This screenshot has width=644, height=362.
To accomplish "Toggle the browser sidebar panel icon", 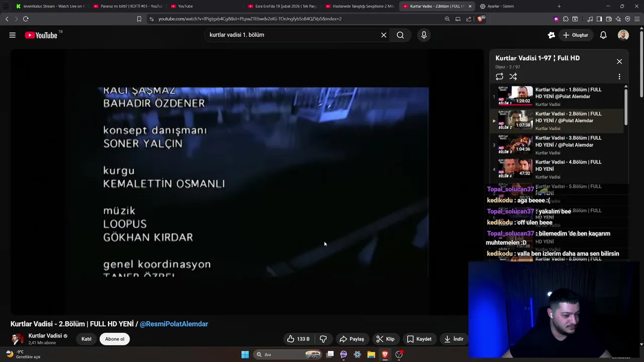I will [x=599, y=19].
